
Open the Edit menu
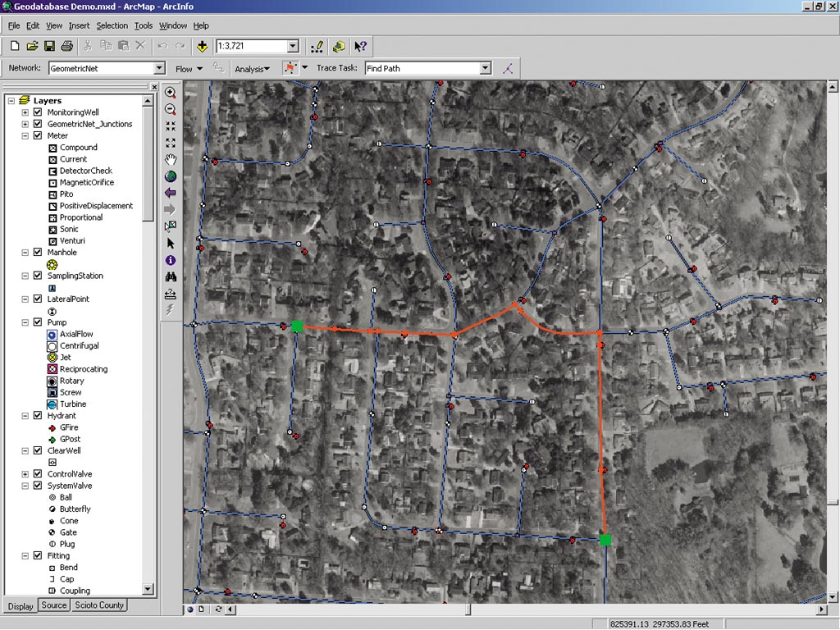tap(33, 25)
